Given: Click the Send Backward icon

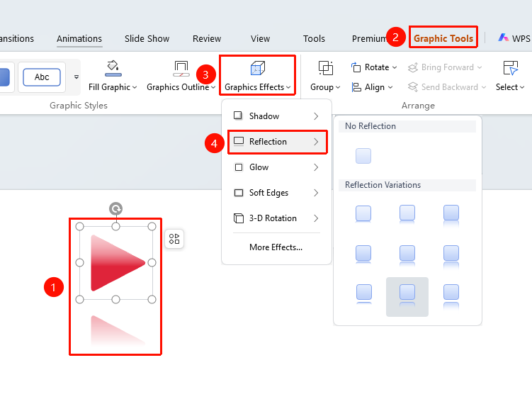Looking at the screenshot, I should tap(412, 87).
